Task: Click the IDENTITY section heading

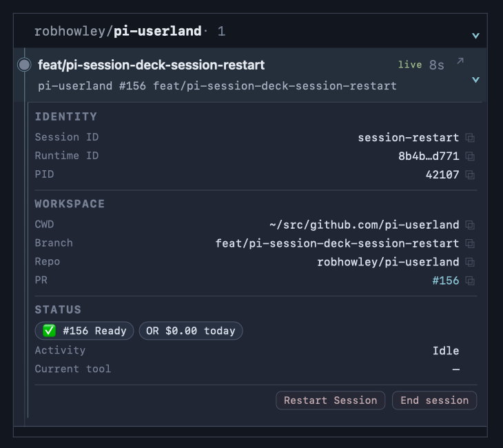Action: 65,116
